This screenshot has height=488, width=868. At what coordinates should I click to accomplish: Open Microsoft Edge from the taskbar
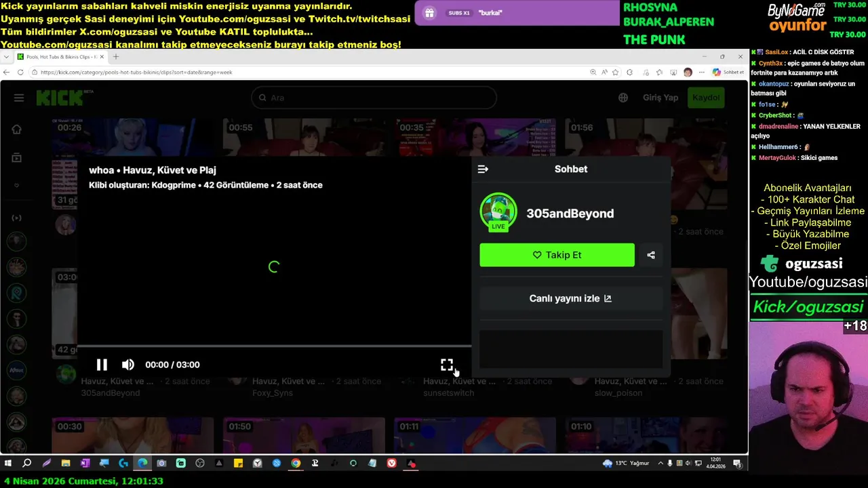(142, 464)
